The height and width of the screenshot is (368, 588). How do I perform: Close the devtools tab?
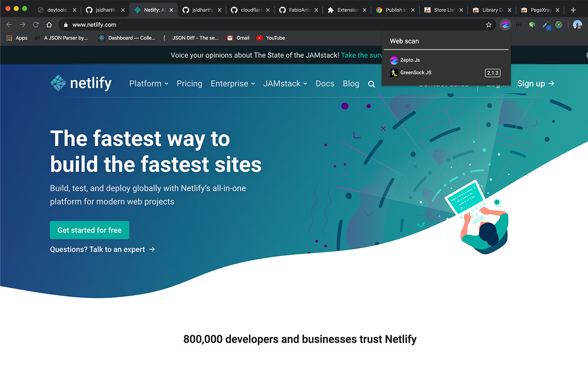74,10
